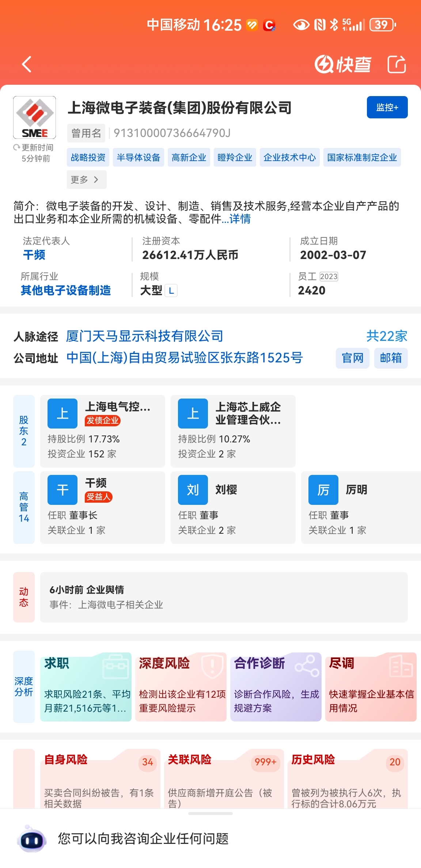Tap the 34 self-risk count badge
This screenshot has width=421, height=868.
pyautogui.click(x=148, y=762)
